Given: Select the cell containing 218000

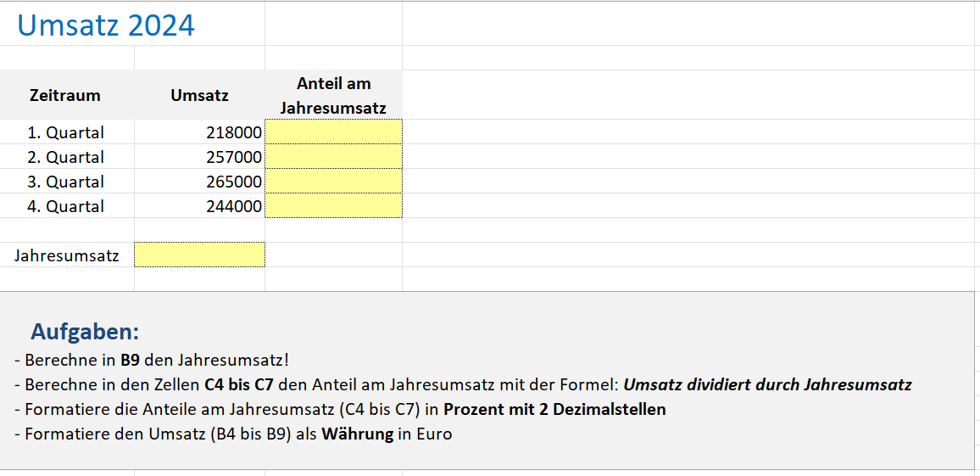Looking at the screenshot, I should [200, 132].
